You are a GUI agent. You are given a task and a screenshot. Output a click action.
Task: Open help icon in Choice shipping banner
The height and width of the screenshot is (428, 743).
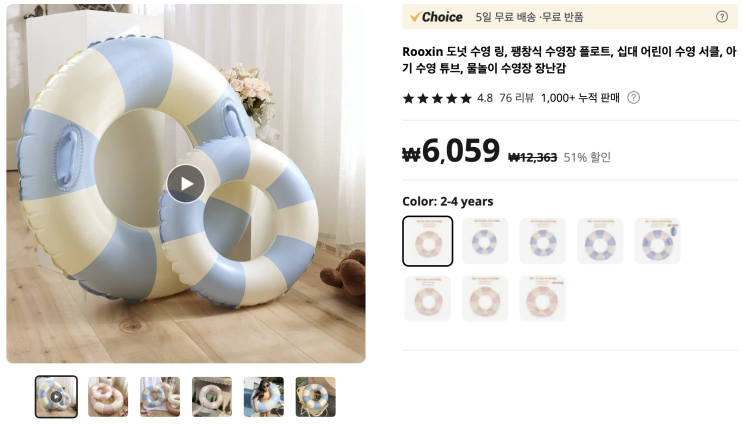point(722,17)
